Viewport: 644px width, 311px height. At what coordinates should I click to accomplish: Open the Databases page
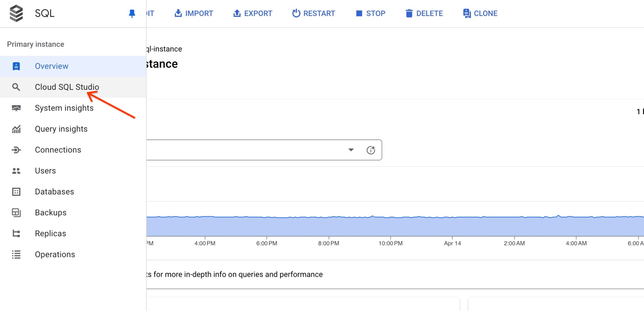coord(54,192)
